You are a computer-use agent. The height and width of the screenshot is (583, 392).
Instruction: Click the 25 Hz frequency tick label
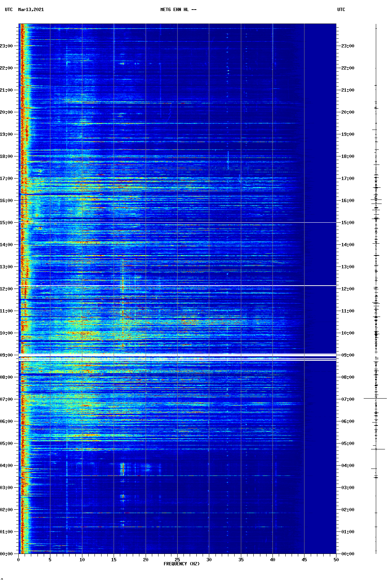177,559
